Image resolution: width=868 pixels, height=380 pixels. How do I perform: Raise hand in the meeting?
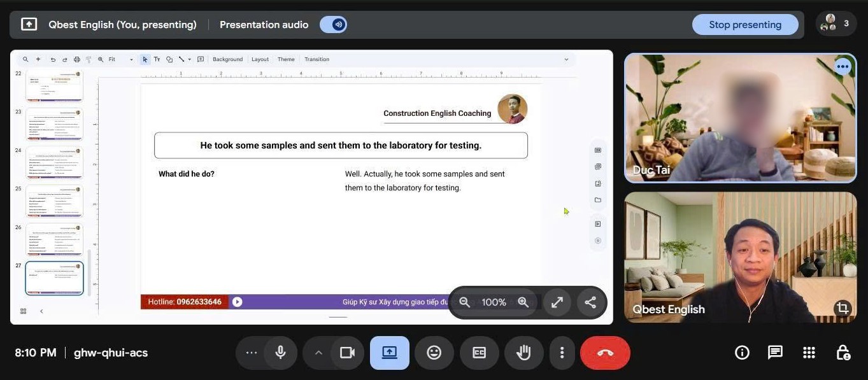pyautogui.click(x=523, y=353)
